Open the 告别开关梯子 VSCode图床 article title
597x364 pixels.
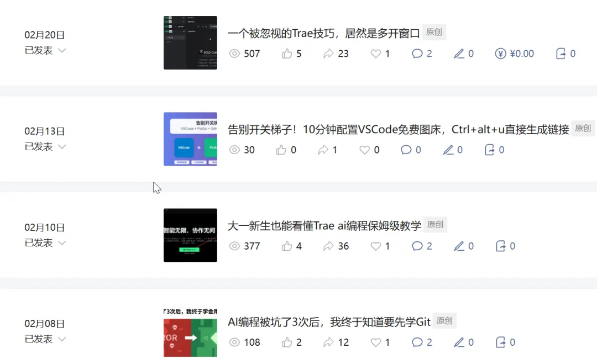[398, 130]
